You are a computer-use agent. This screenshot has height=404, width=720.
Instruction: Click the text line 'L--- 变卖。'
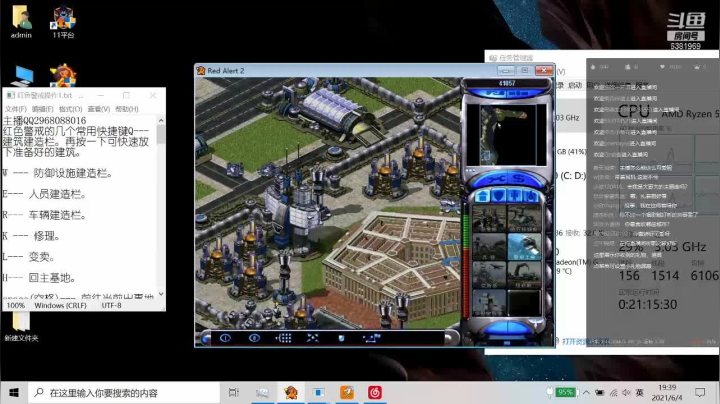coord(29,257)
